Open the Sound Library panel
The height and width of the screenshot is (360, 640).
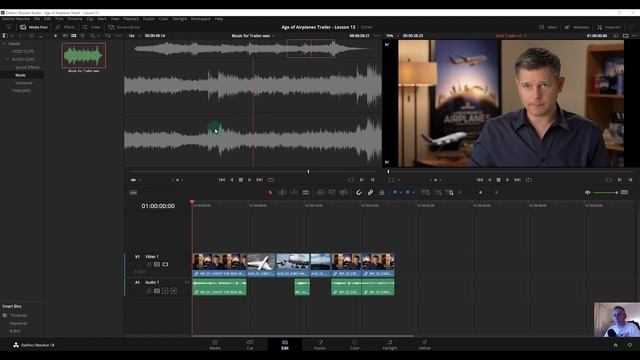click(x=124, y=27)
